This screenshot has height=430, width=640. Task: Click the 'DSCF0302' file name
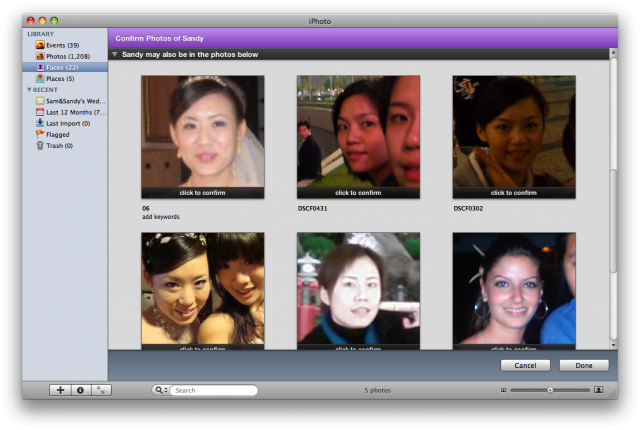[468, 208]
